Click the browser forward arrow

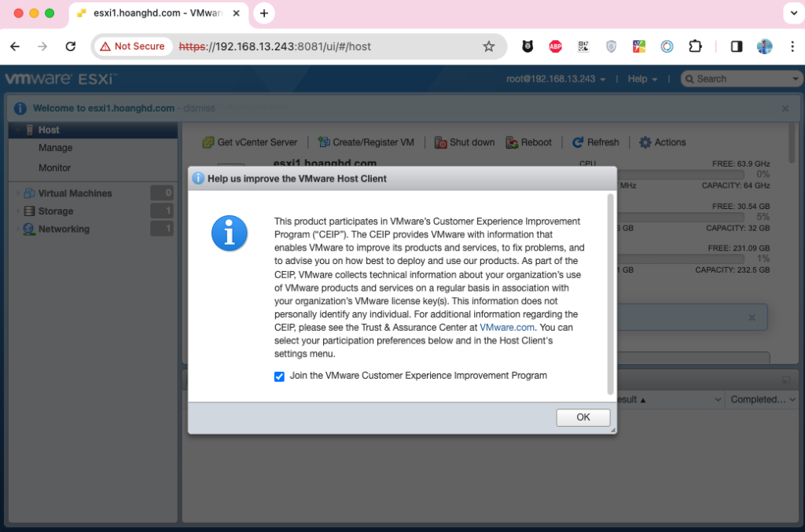(x=42, y=46)
